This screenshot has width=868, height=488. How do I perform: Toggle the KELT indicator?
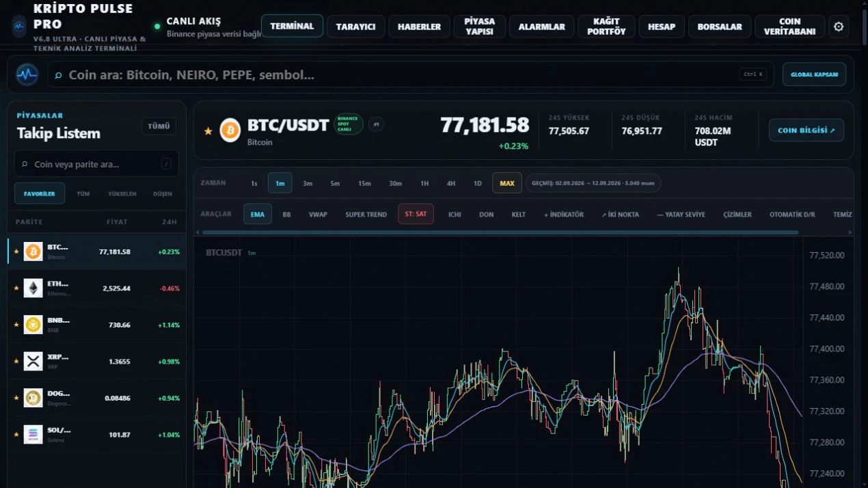coord(519,214)
